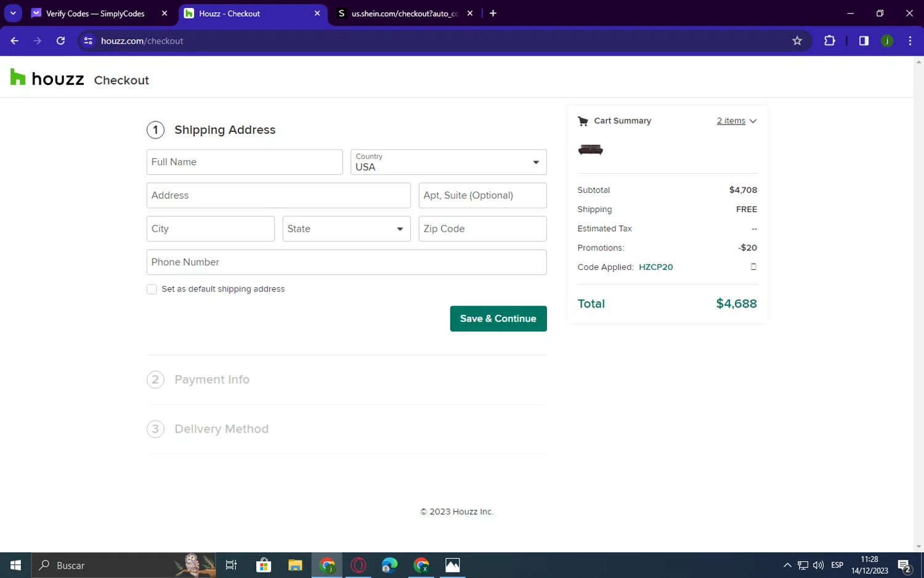The image size is (924, 578).
Task: Open the volume control in system tray
Action: click(819, 565)
